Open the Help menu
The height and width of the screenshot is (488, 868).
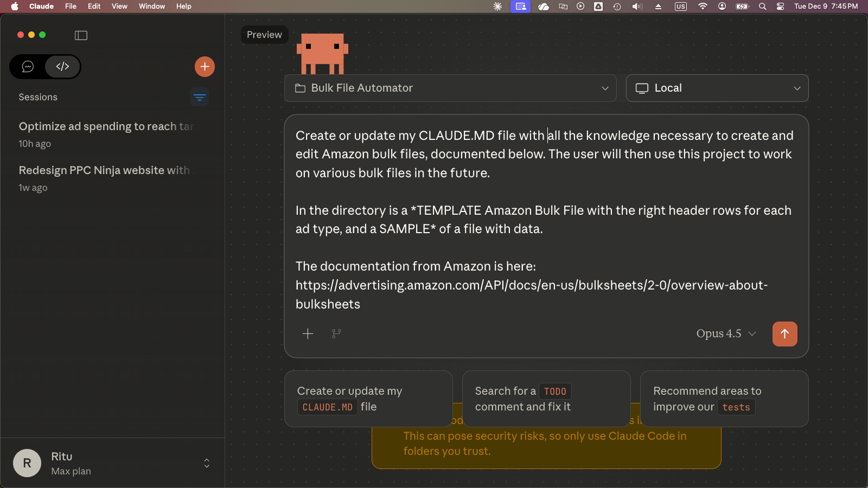point(184,7)
